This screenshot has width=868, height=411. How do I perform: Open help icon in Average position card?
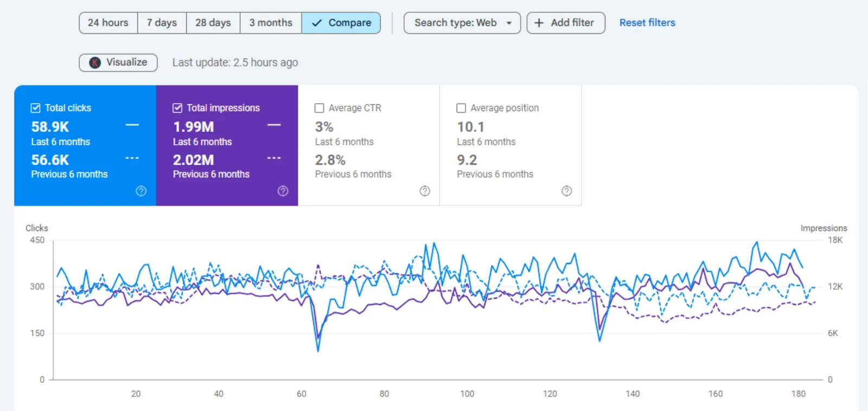[x=566, y=191]
